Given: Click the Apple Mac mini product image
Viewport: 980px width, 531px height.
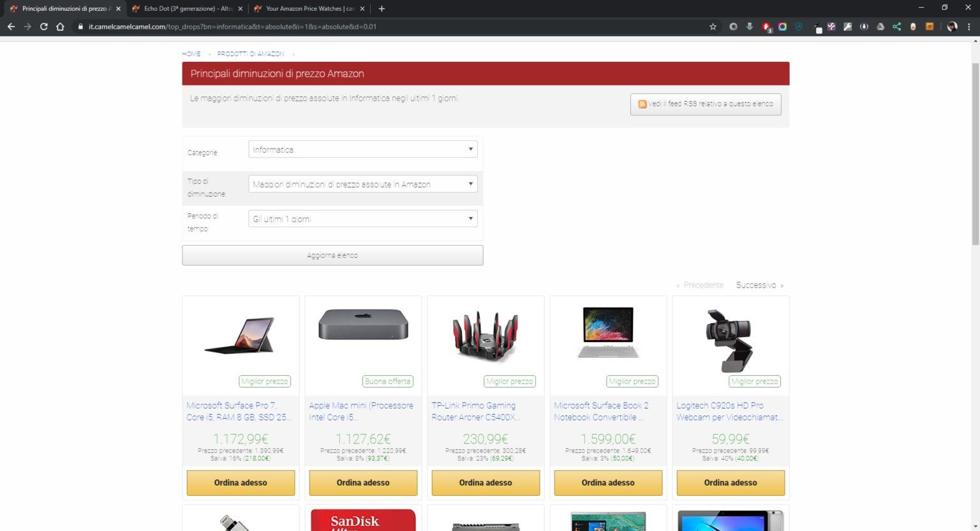Looking at the screenshot, I should [363, 324].
